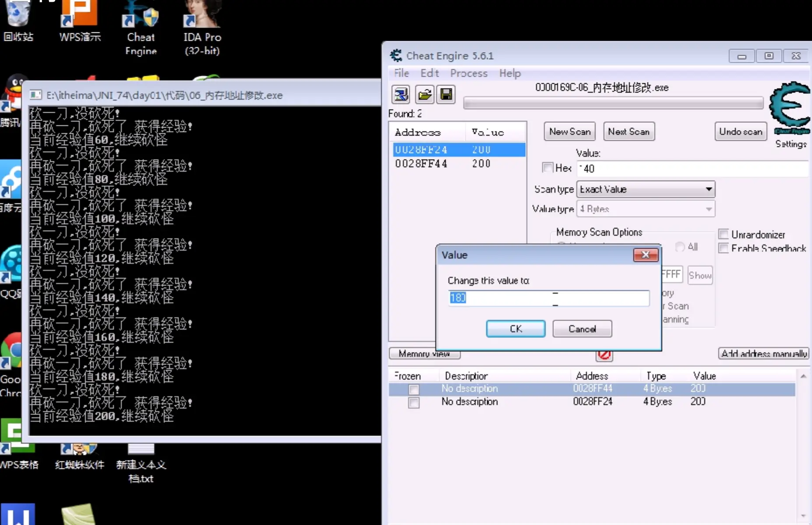This screenshot has width=812, height=525.
Task: Click the console window title bar icon
Action: click(x=35, y=95)
